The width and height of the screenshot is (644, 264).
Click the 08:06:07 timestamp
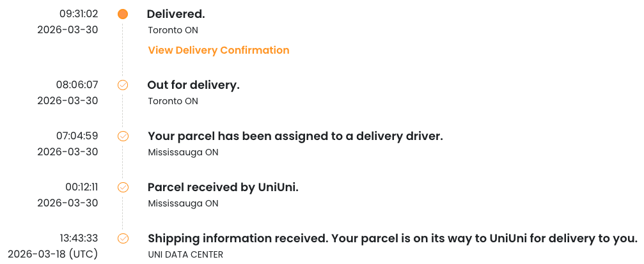pos(77,85)
